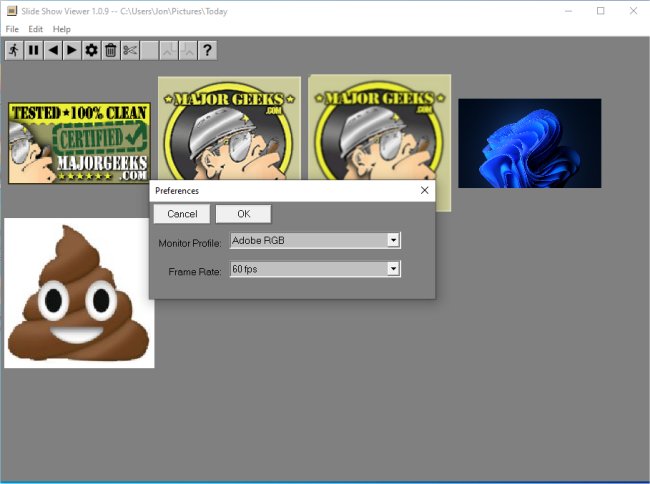Close the Preferences dialog with X
The height and width of the screenshot is (484, 650).
pyautogui.click(x=424, y=190)
